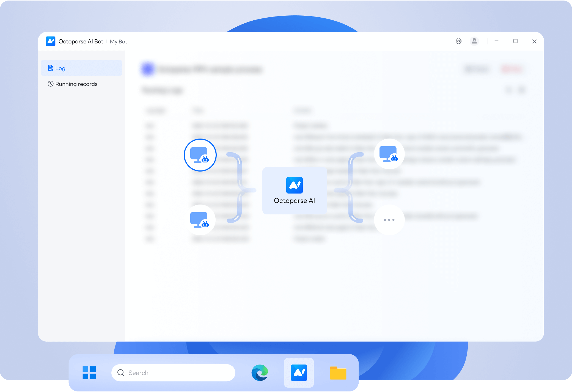This screenshot has width=572, height=392.
Task: Click the taskbar Search field
Action: pos(173,373)
